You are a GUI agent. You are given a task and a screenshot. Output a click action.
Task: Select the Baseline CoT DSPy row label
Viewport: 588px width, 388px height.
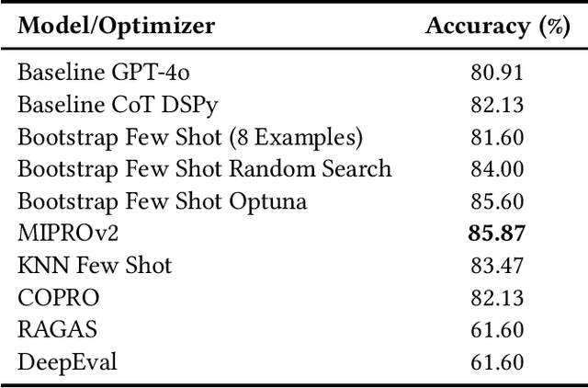tap(103, 105)
